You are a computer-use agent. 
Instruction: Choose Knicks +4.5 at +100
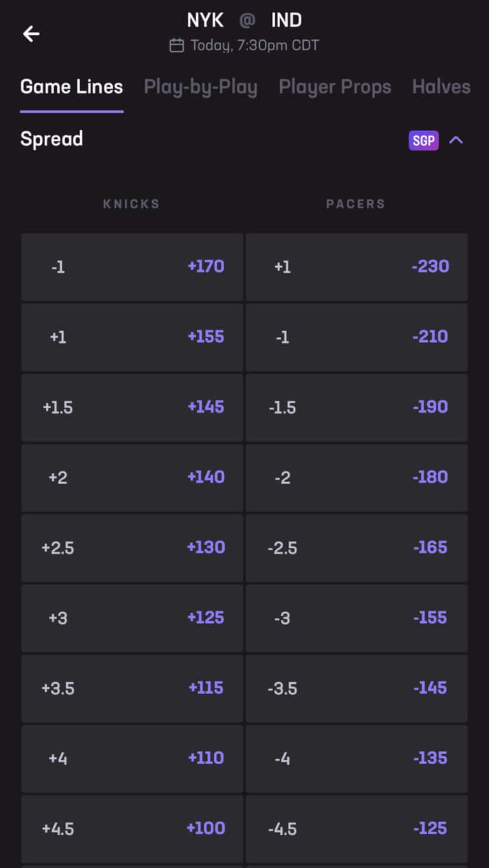click(x=132, y=828)
